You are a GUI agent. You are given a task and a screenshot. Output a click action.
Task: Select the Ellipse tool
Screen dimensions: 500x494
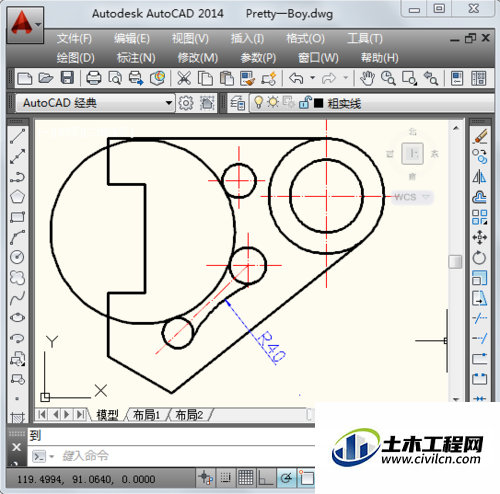coord(17,318)
